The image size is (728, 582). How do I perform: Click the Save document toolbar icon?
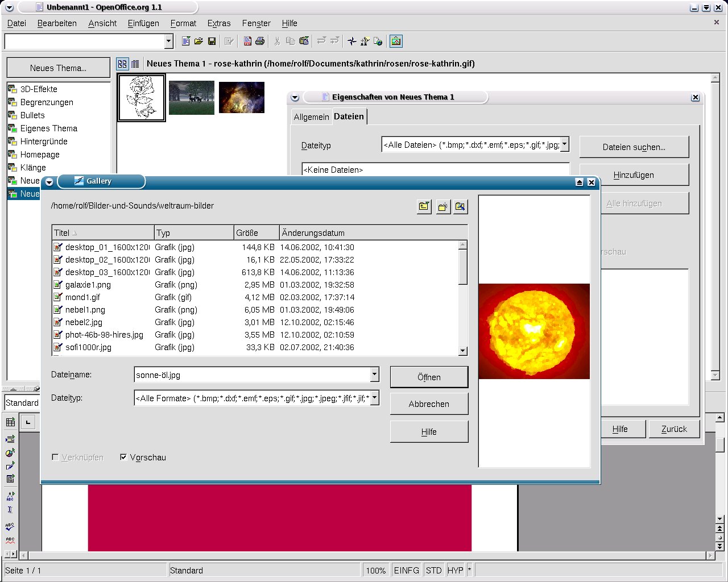212,41
